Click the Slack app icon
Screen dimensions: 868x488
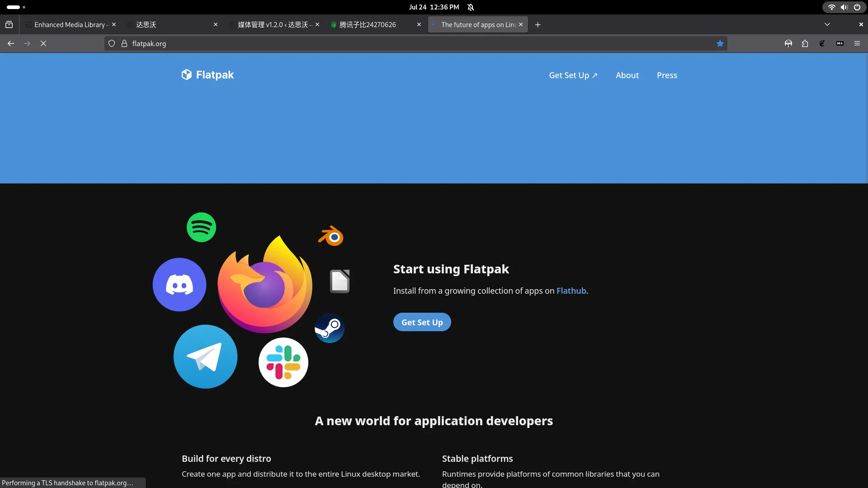click(283, 362)
